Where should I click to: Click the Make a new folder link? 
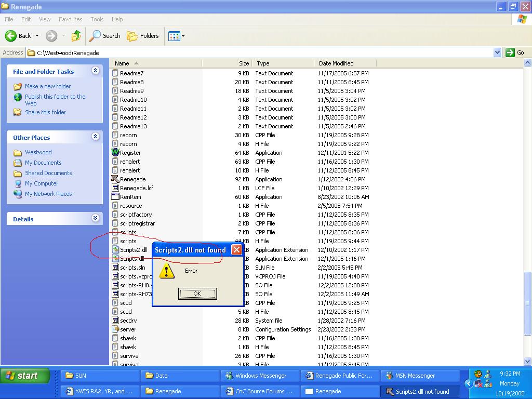point(48,86)
